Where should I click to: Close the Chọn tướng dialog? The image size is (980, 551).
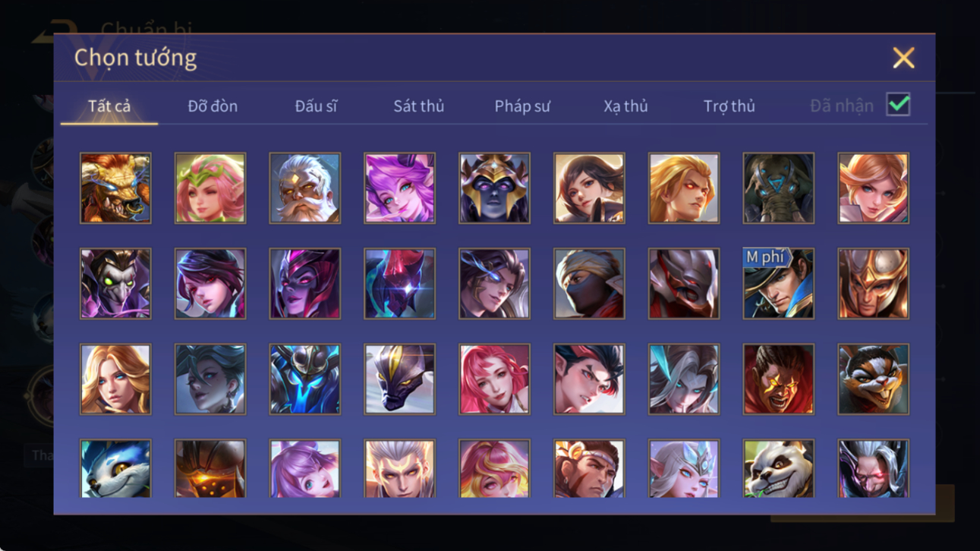903,58
